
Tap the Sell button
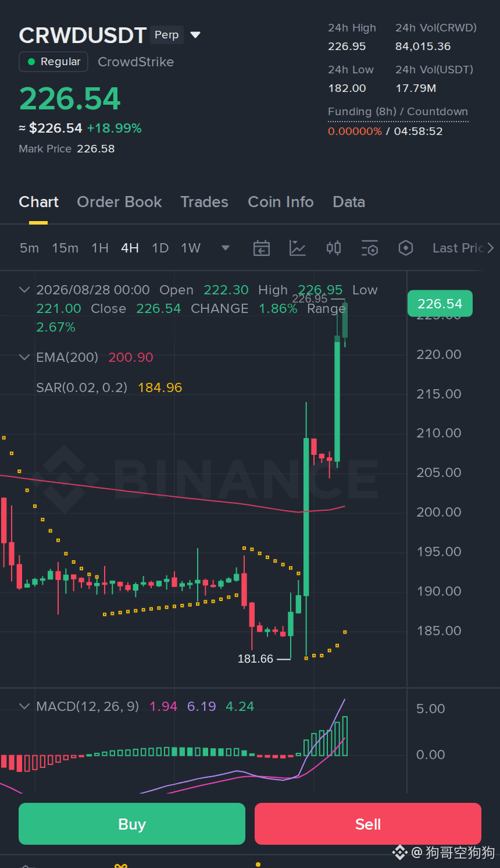tap(368, 824)
